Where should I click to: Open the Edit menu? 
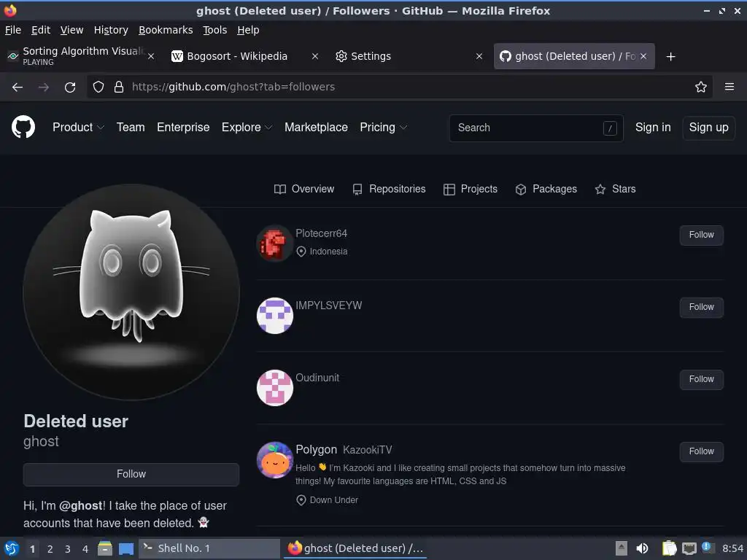[x=41, y=30]
